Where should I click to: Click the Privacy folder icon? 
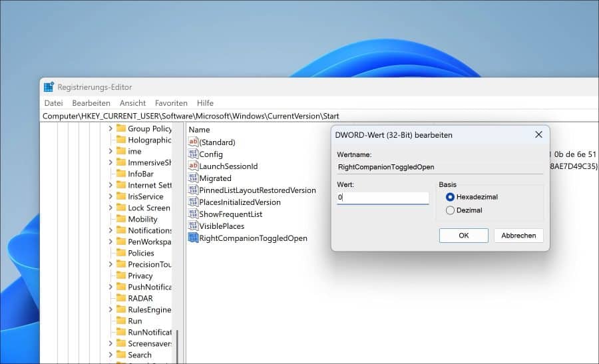(121, 275)
